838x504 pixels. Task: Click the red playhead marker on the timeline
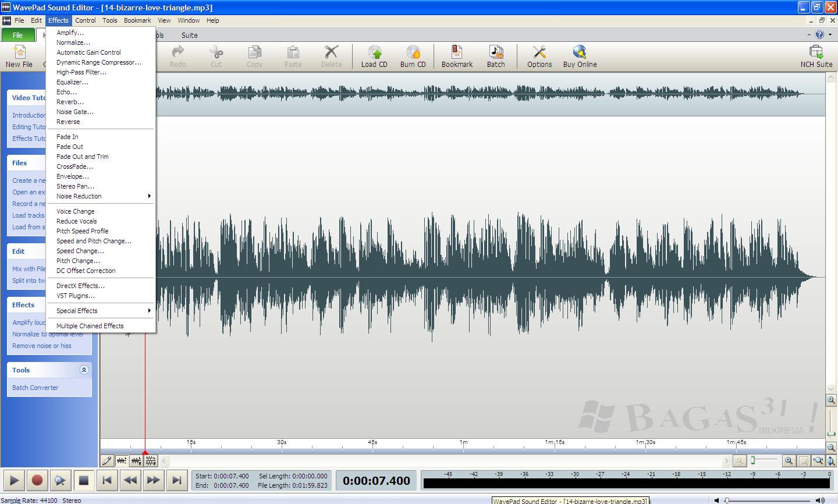point(145,453)
